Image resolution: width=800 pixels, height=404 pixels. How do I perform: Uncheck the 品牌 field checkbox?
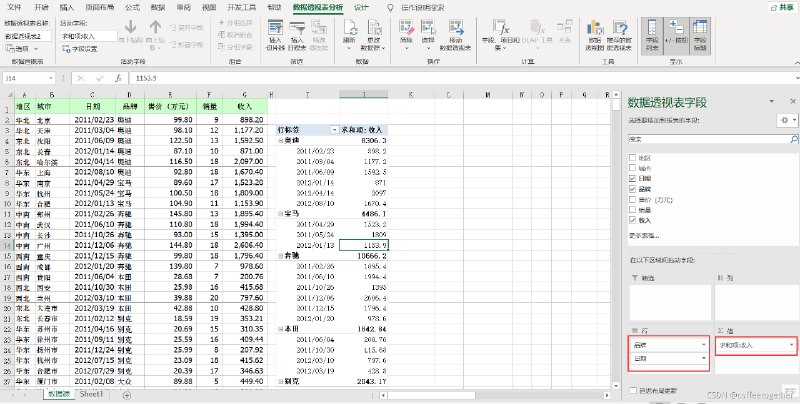click(x=633, y=189)
